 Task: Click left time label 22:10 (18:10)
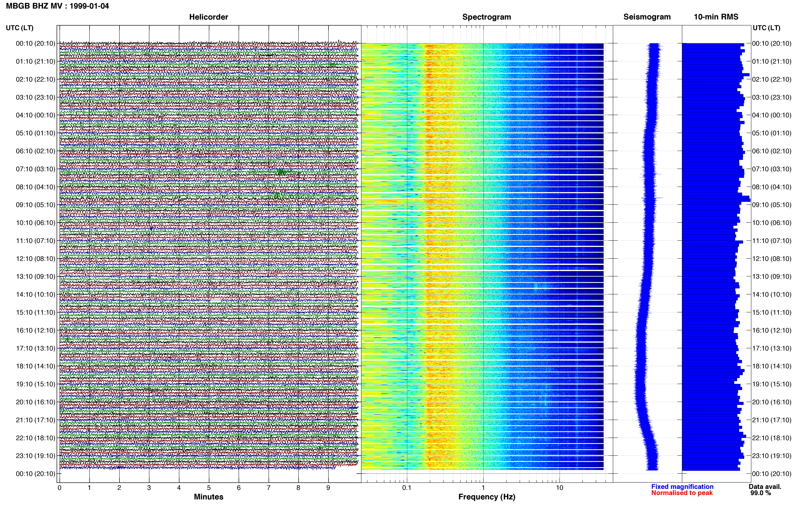36,438
